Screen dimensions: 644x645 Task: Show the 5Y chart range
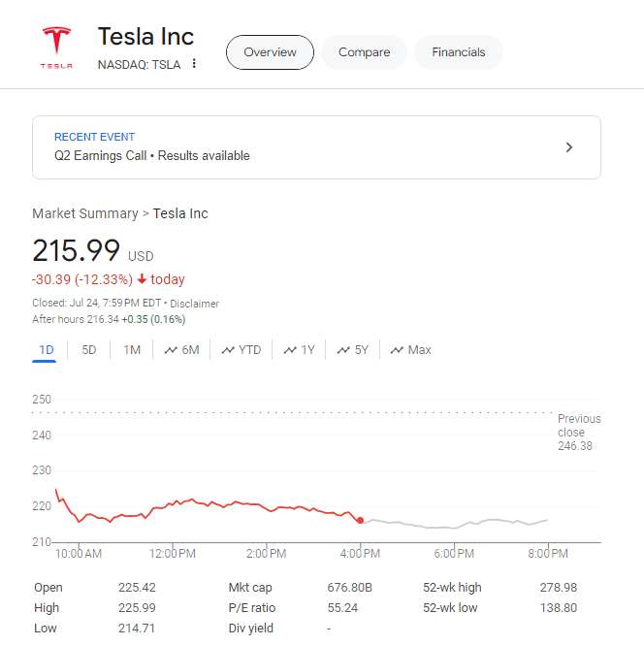[x=353, y=350]
